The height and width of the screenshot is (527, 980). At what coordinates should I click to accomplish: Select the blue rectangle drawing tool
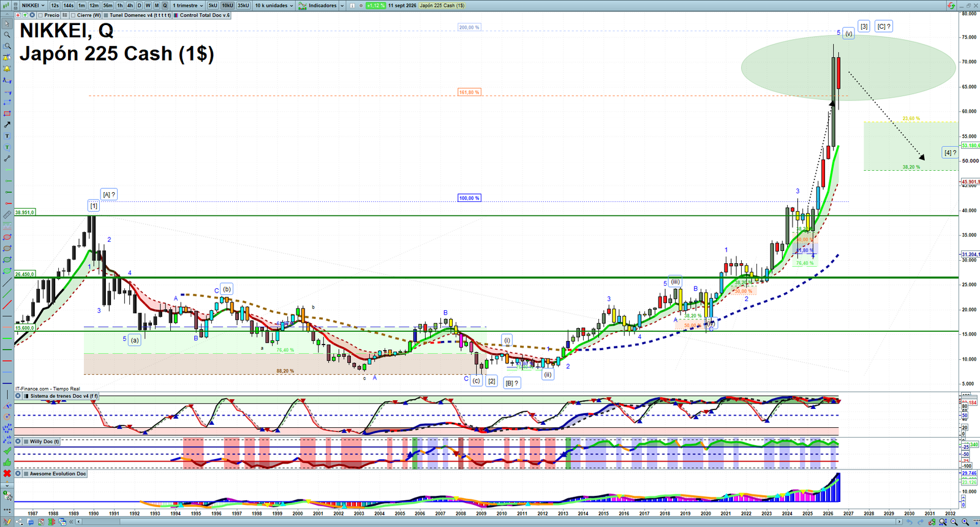[7, 102]
